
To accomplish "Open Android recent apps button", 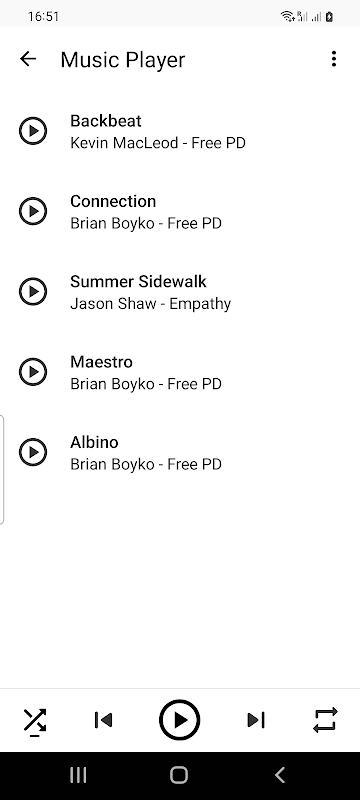I will coord(78,775).
